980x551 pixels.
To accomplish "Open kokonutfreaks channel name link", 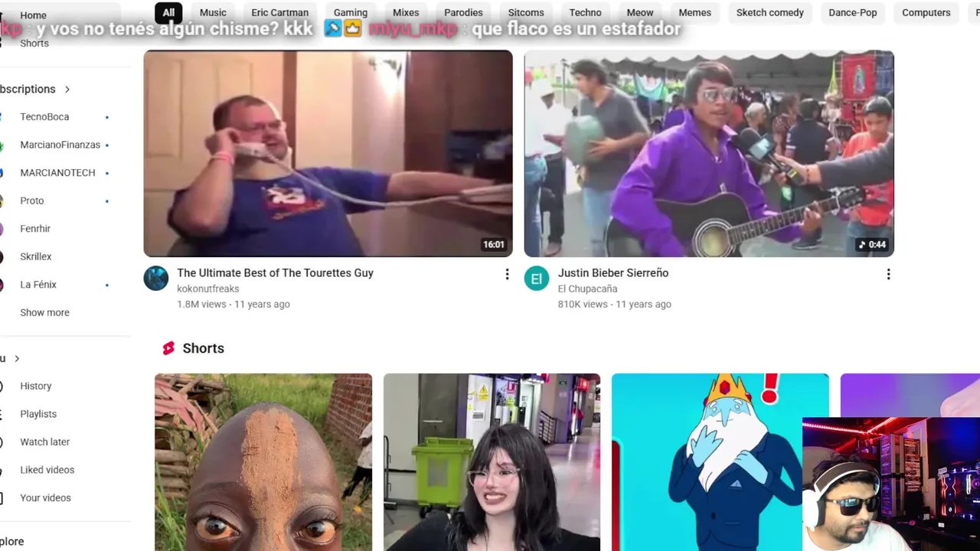I will (208, 289).
